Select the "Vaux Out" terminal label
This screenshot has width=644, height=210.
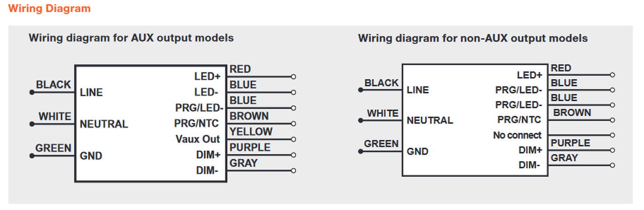click(198, 139)
